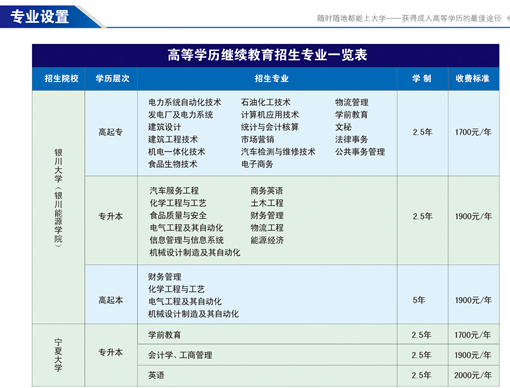Click the 2000元/年 fee cell
The width and height of the screenshot is (510, 388).
tap(473, 375)
